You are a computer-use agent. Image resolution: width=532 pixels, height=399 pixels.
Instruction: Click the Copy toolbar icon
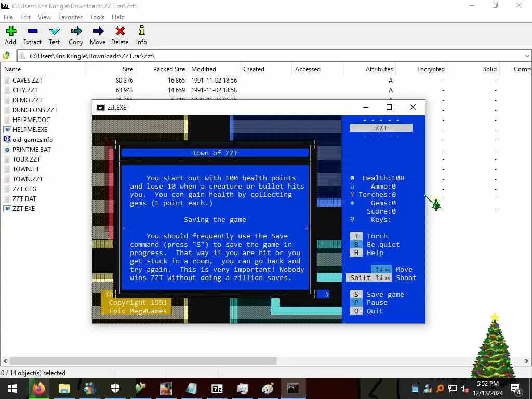[76, 31]
